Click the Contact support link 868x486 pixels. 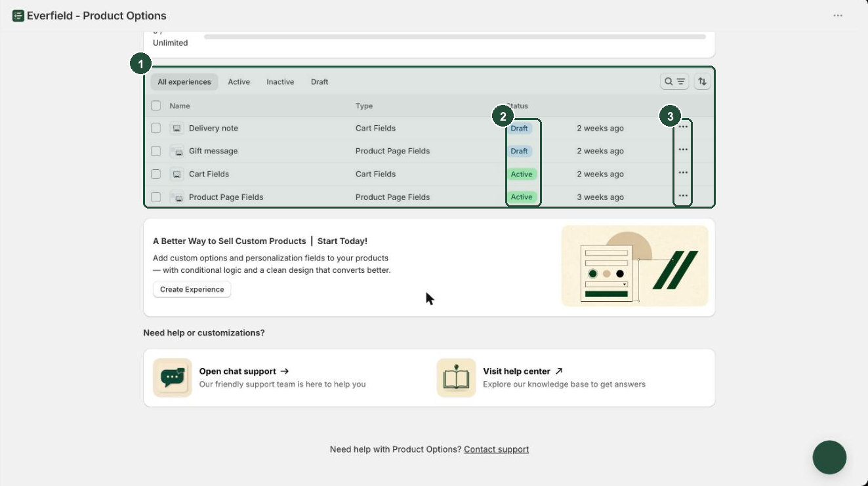pos(496,449)
